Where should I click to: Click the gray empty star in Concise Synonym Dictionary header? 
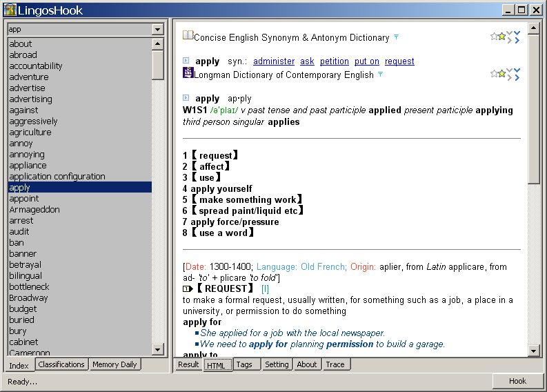click(x=494, y=37)
